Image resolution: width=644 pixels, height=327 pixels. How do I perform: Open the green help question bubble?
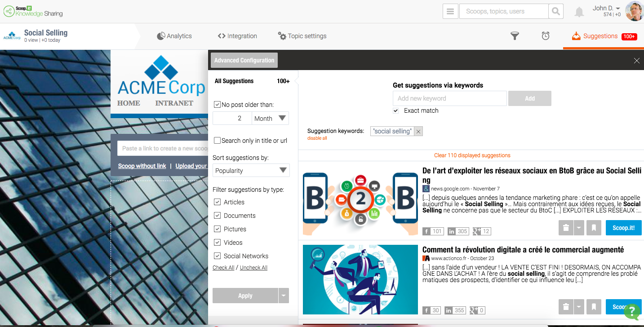tap(632, 312)
